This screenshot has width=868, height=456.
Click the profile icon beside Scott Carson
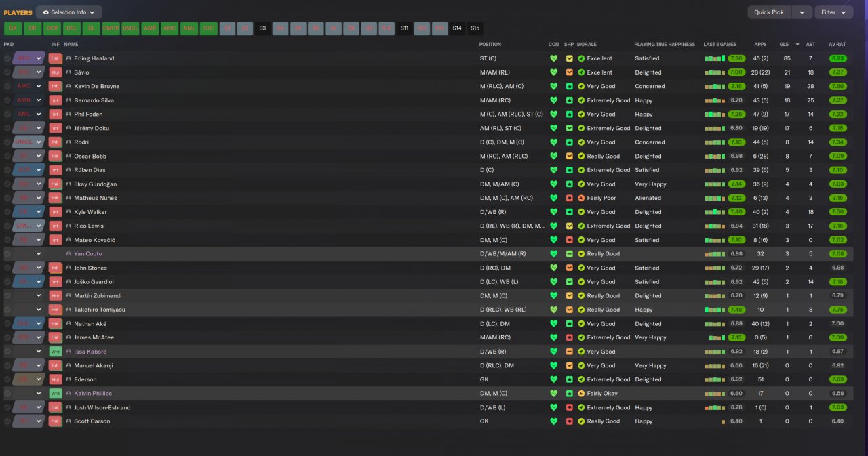pos(68,421)
